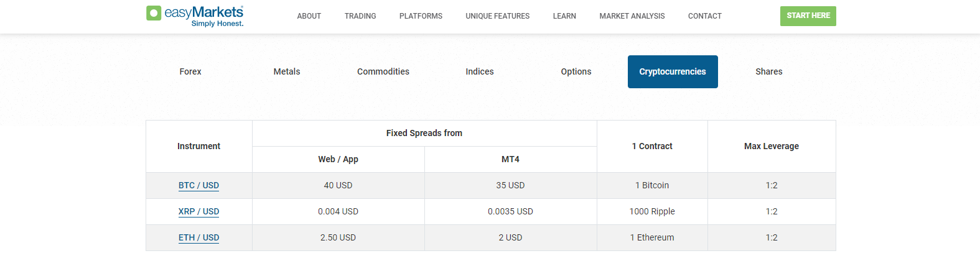Open the ETH / USD instrument link

198,237
